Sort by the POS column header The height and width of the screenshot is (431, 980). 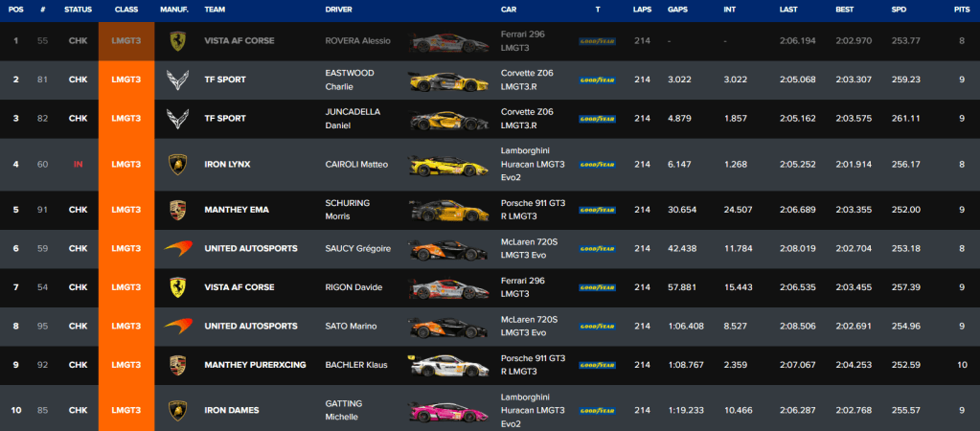point(15,10)
